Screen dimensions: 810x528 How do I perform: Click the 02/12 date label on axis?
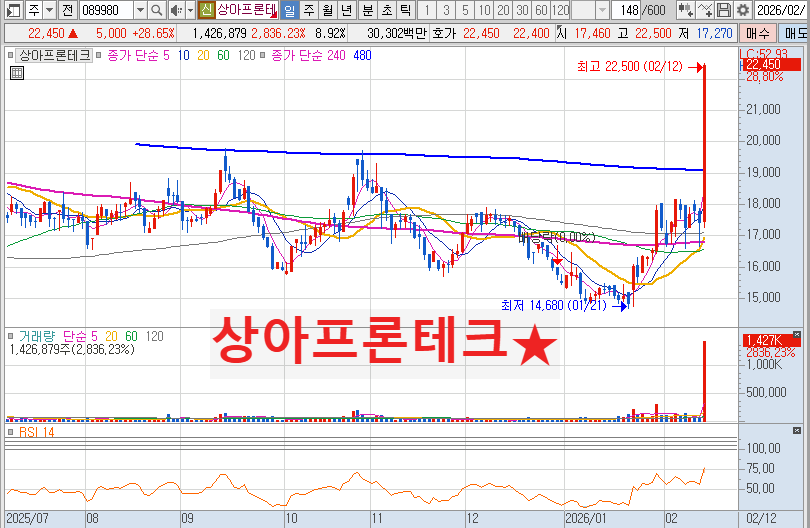[761, 518]
